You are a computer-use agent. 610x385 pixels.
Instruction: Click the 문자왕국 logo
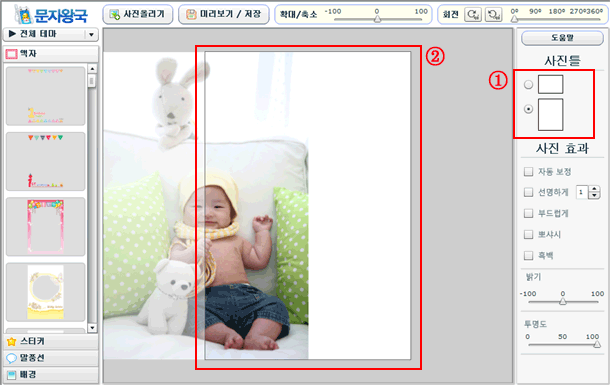click(x=51, y=15)
